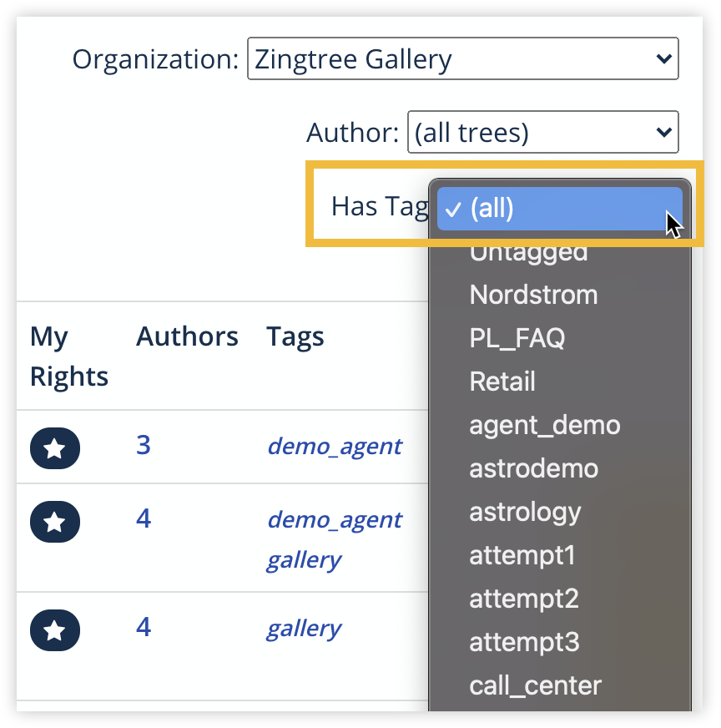
Task: Select the Untagged tag option
Action: pos(528,252)
